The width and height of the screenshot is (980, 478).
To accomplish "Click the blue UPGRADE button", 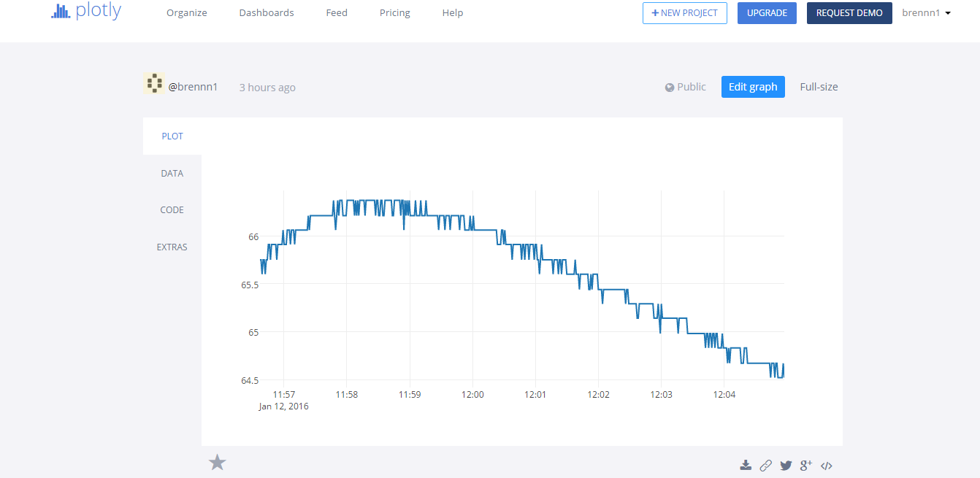I will (x=767, y=13).
